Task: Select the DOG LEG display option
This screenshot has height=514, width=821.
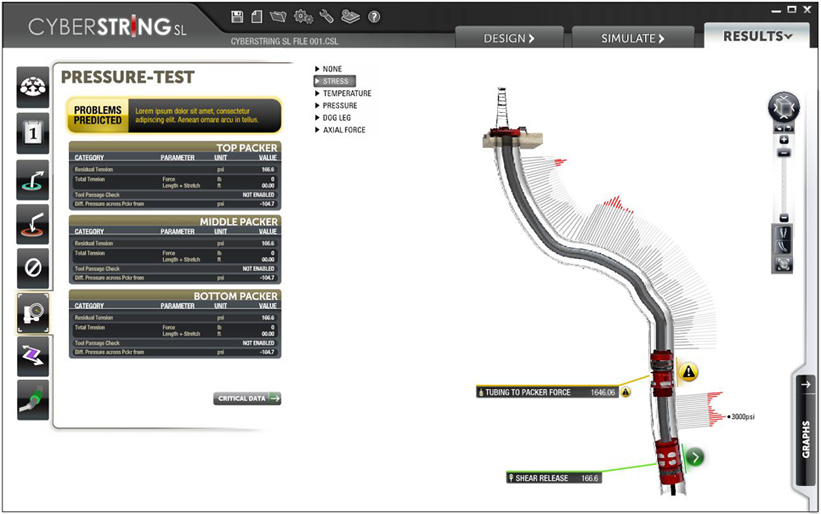Action: [x=333, y=118]
